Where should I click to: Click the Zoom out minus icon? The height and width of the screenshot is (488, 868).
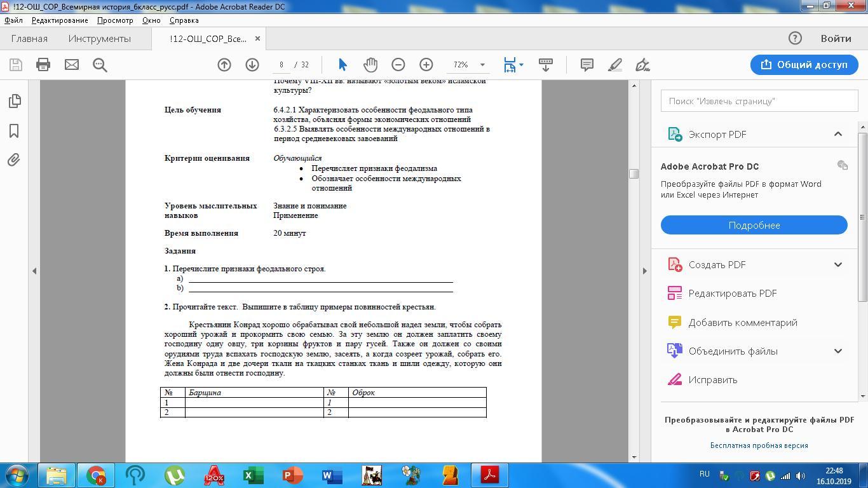[x=398, y=65]
